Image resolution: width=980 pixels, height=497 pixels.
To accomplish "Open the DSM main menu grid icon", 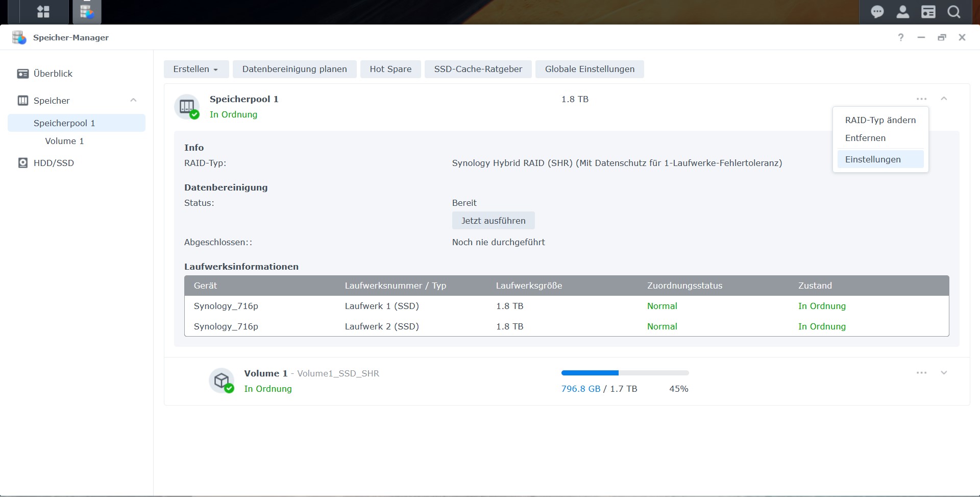I will (x=43, y=12).
